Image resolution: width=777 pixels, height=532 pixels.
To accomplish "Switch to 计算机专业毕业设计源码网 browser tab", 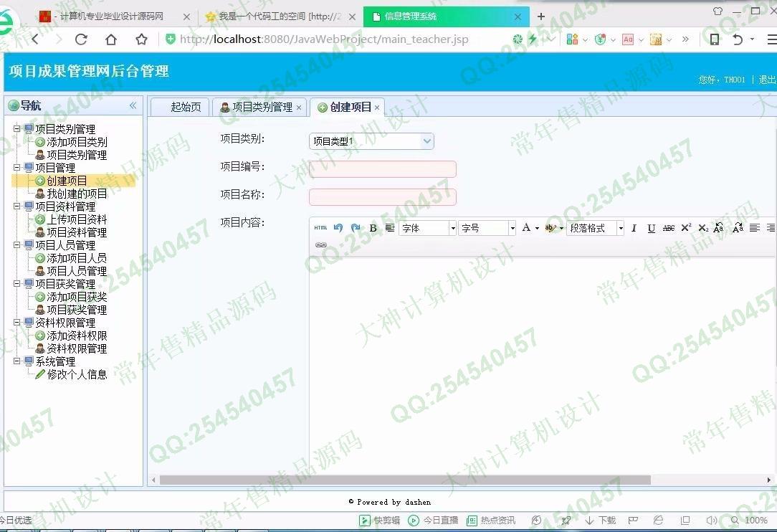I will click(x=115, y=16).
